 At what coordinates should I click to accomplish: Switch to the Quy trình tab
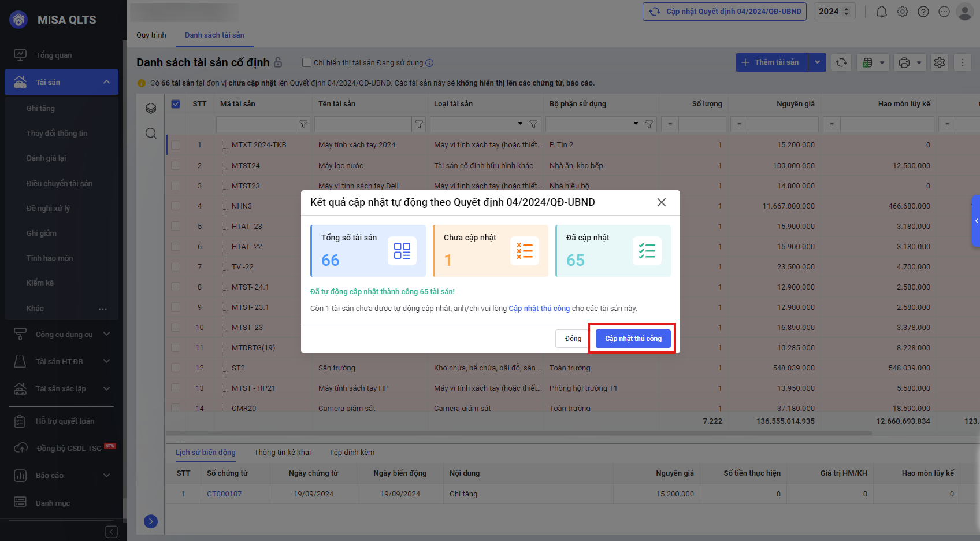coord(151,35)
